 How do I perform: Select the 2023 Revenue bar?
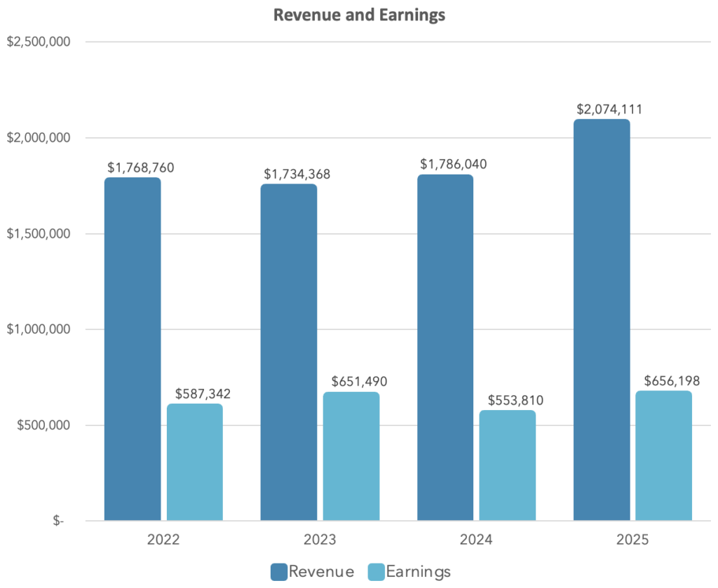point(289,352)
